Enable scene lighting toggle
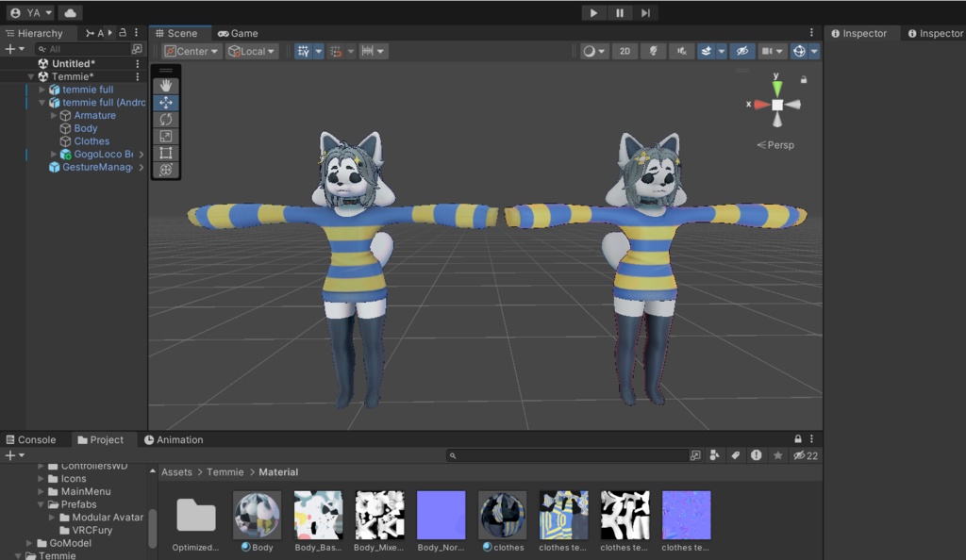 click(652, 51)
